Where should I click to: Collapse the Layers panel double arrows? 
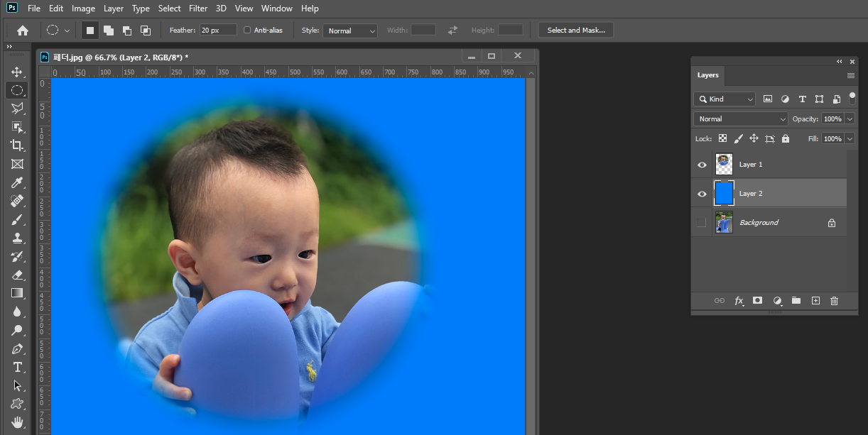point(840,61)
